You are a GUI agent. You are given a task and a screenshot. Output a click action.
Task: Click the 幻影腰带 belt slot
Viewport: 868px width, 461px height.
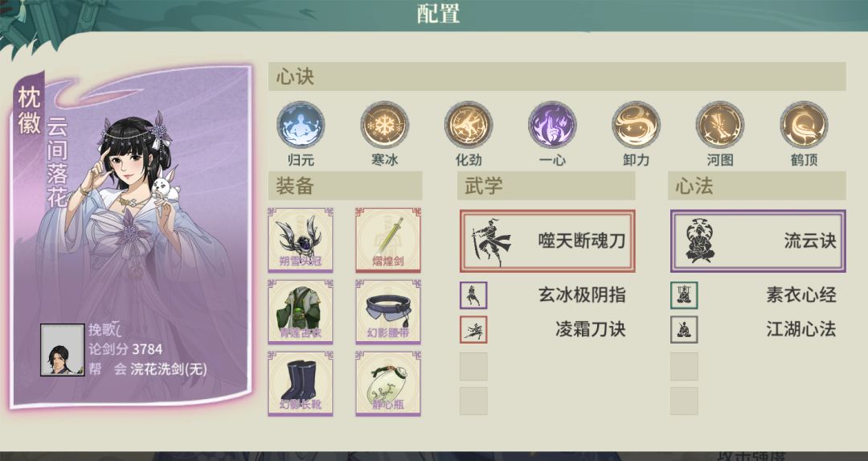[x=388, y=311]
